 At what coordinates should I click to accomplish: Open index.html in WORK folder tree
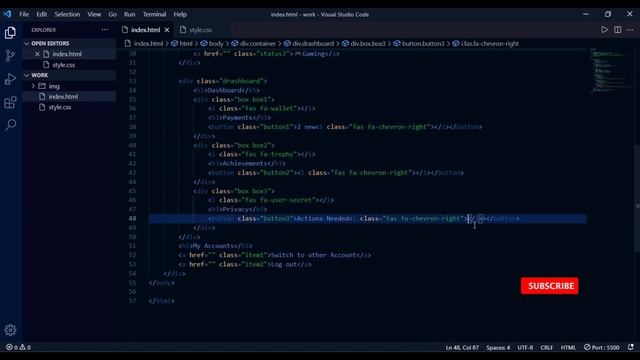[63, 97]
